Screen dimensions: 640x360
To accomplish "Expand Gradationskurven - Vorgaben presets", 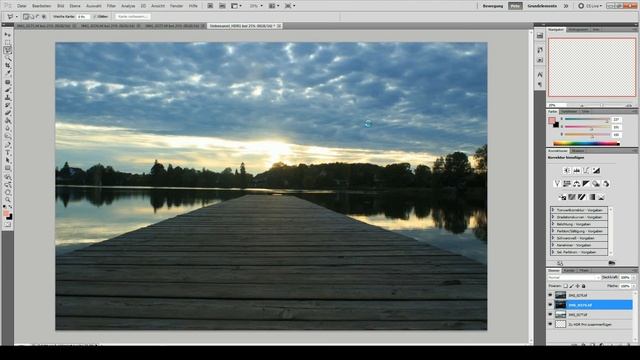I will point(553,217).
